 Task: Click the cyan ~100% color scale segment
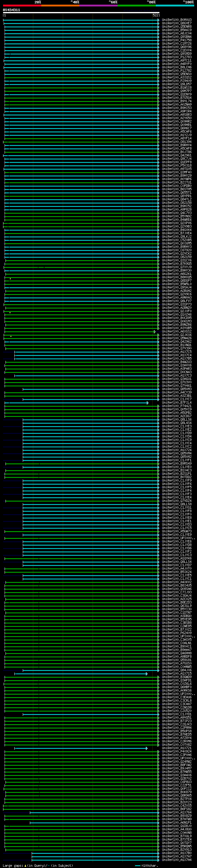pyautogui.click(x=175, y=6)
